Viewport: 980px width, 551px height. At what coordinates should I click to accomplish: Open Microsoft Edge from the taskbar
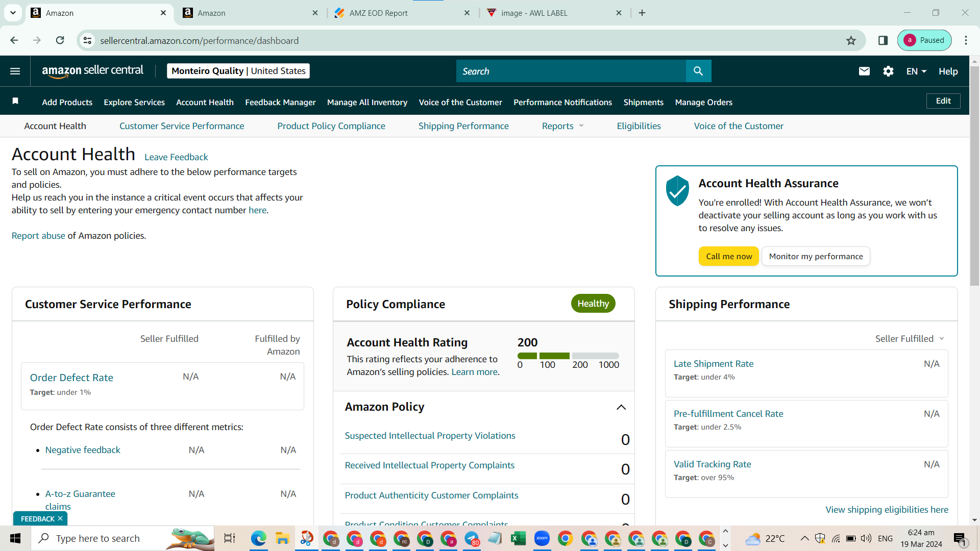pyautogui.click(x=259, y=538)
